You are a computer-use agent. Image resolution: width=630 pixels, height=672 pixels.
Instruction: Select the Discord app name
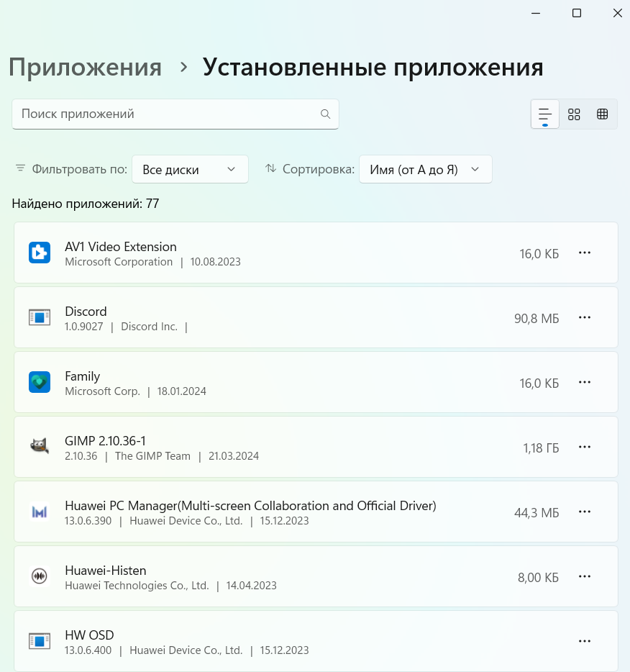pos(86,312)
